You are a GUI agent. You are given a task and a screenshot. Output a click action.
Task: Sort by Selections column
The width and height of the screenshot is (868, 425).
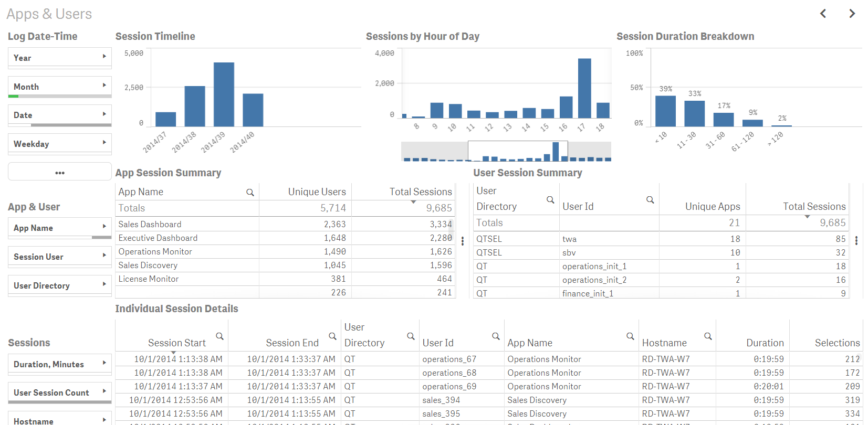(x=837, y=343)
